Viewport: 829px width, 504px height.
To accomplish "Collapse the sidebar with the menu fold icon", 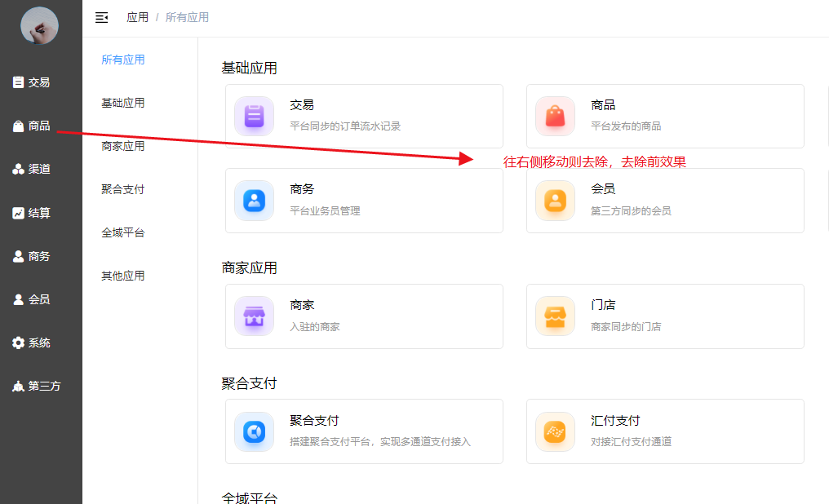I will [102, 17].
